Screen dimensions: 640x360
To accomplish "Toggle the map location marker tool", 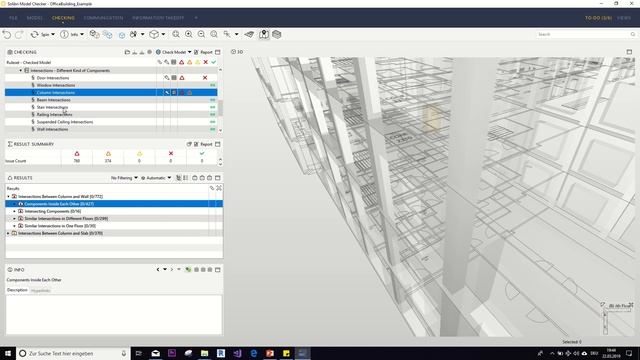I will (264, 35).
